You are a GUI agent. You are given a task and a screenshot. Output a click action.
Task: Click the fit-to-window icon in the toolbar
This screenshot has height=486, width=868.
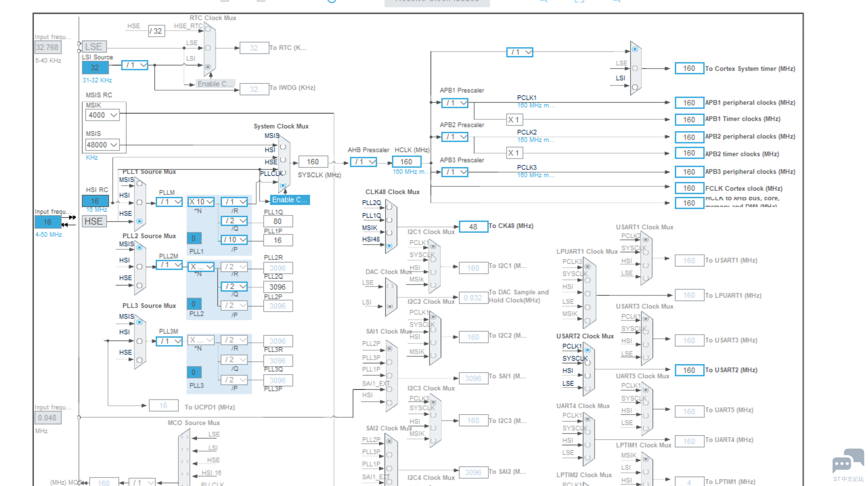pos(580,1)
